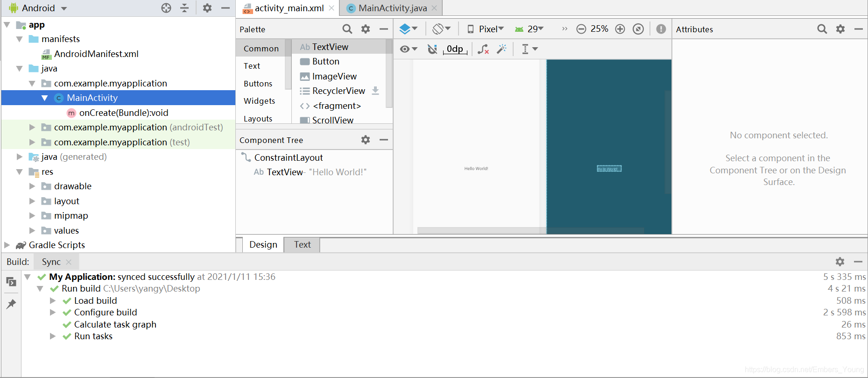Open Palette settings gear
The width and height of the screenshot is (868, 378).
click(x=366, y=29)
